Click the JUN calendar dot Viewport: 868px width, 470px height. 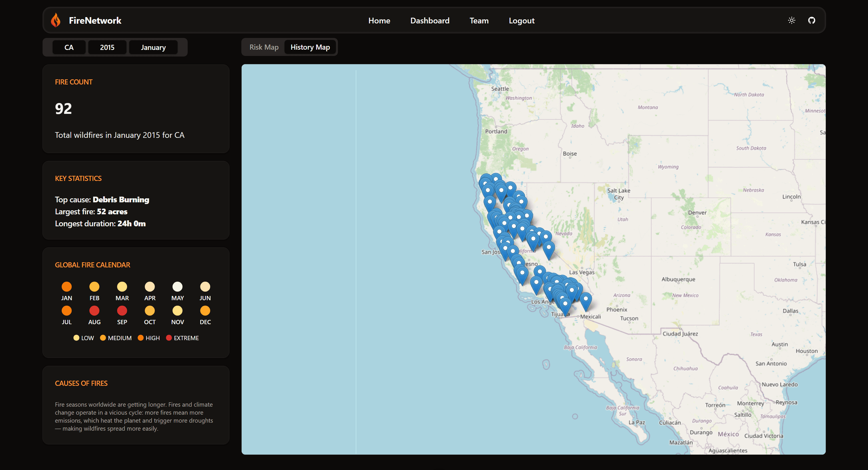tap(205, 287)
